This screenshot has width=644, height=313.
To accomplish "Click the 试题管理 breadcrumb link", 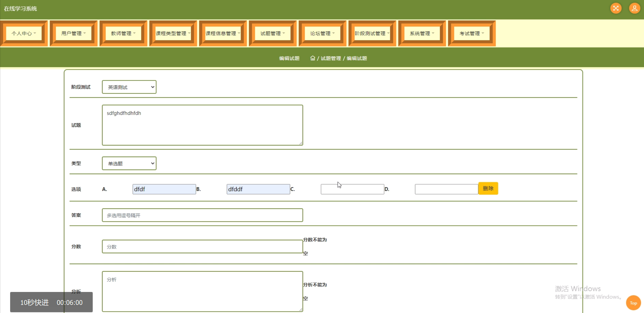I will pos(331,58).
